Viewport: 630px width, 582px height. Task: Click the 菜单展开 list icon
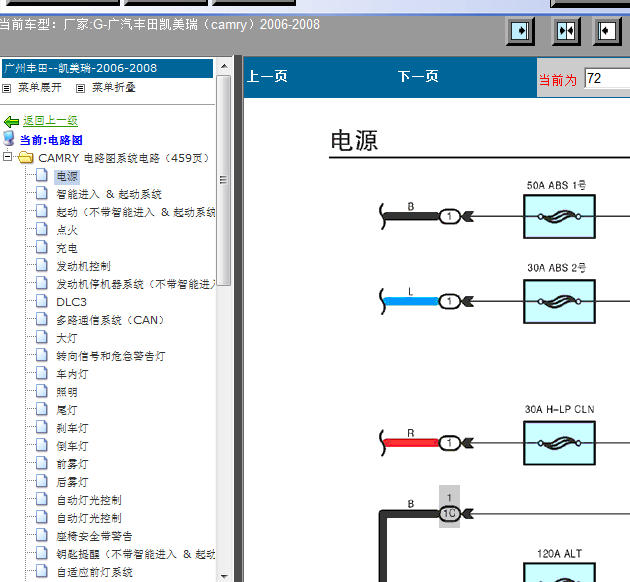[x=6, y=88]
